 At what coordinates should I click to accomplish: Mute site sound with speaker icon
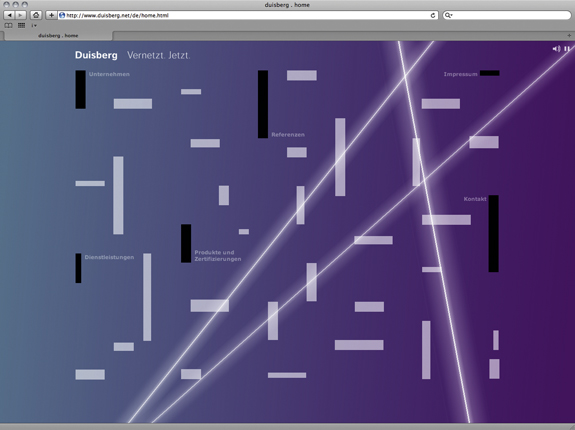click(x=556, y=49)
